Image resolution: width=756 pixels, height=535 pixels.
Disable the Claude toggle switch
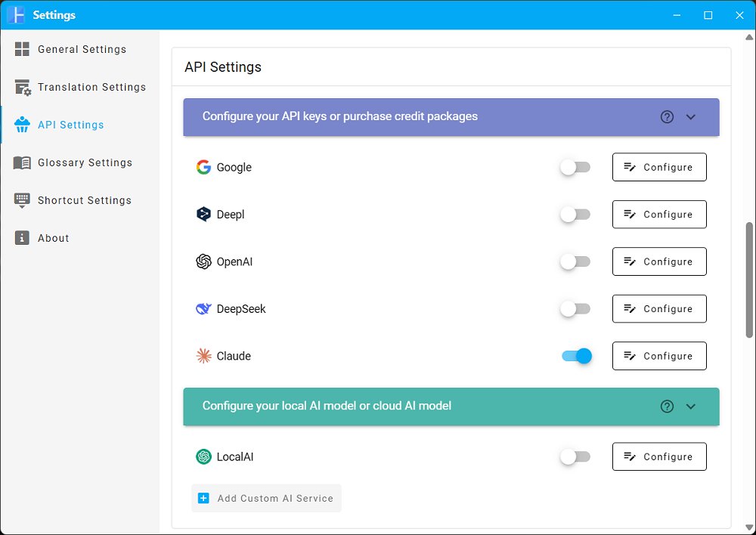click(577, 356)
